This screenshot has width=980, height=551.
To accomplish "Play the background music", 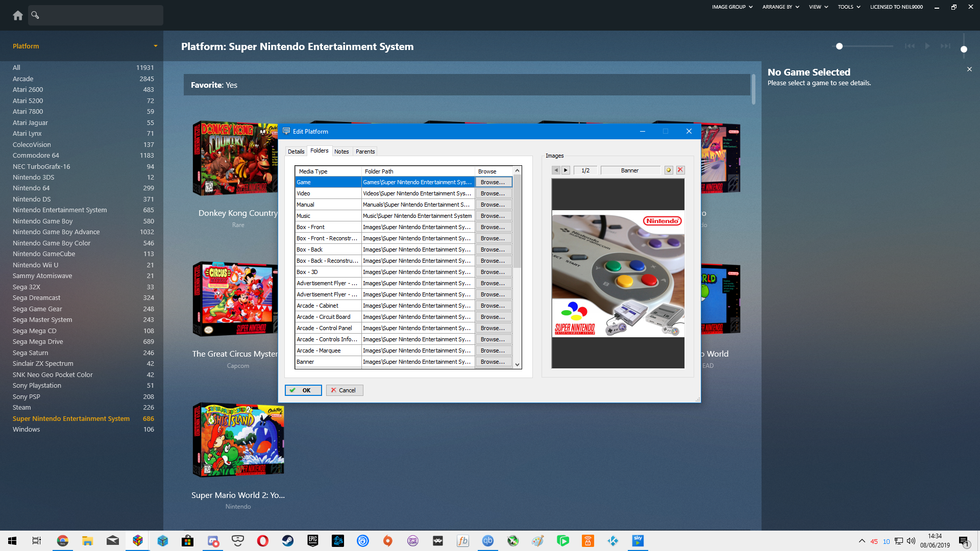I will (927, 46).
